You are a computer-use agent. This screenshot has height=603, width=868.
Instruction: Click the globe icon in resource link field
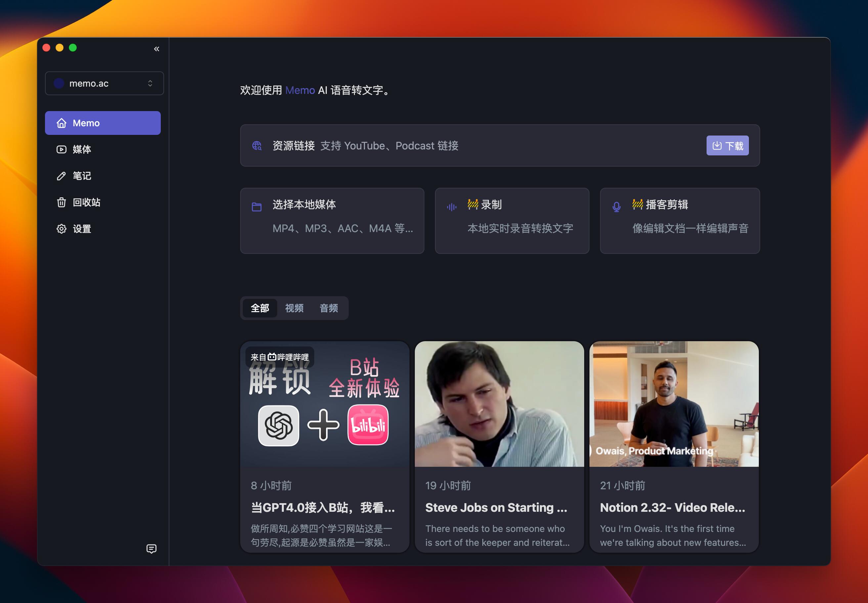[257, 145]
